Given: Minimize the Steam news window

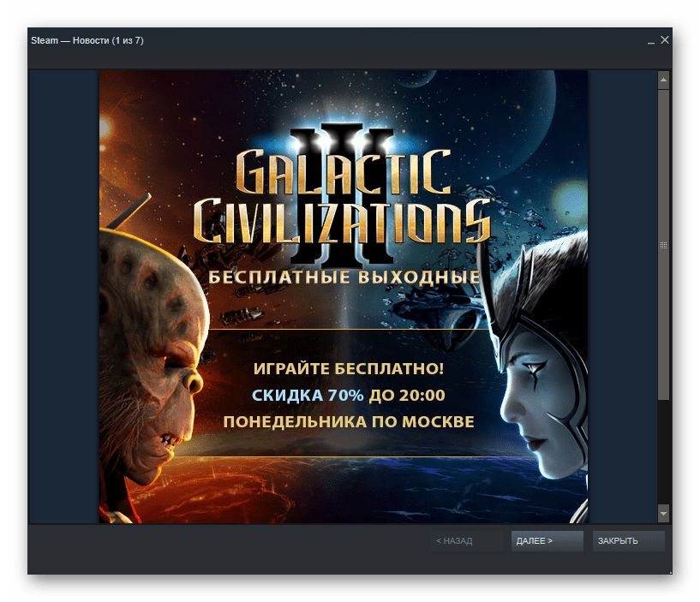Looking at the screenshot, I should coord(651,41).
